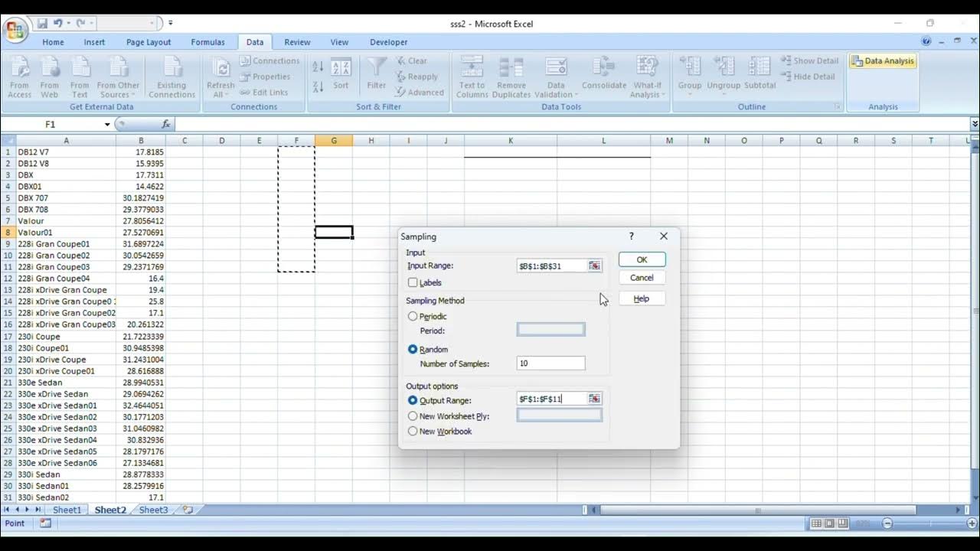Click the Sampling dialog help question mark
Image resolution: width=980 pixels, height=551 pixels.
tap(632, 236)
